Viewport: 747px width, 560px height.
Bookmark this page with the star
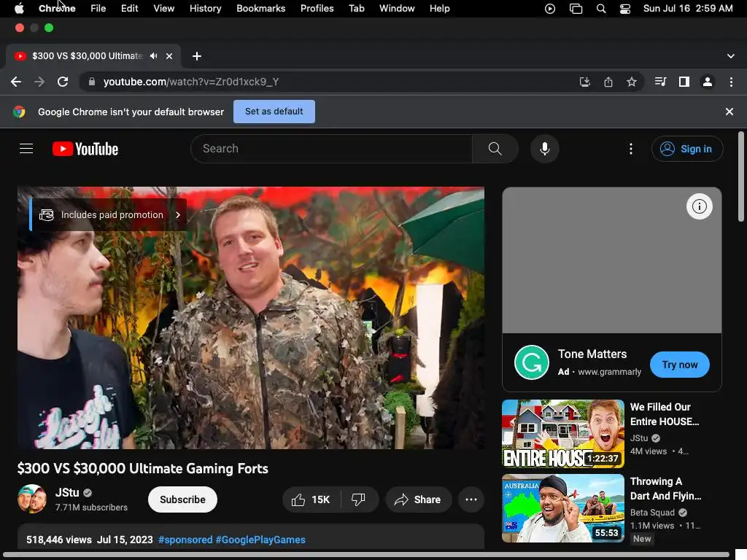click(x=631, y=82)
